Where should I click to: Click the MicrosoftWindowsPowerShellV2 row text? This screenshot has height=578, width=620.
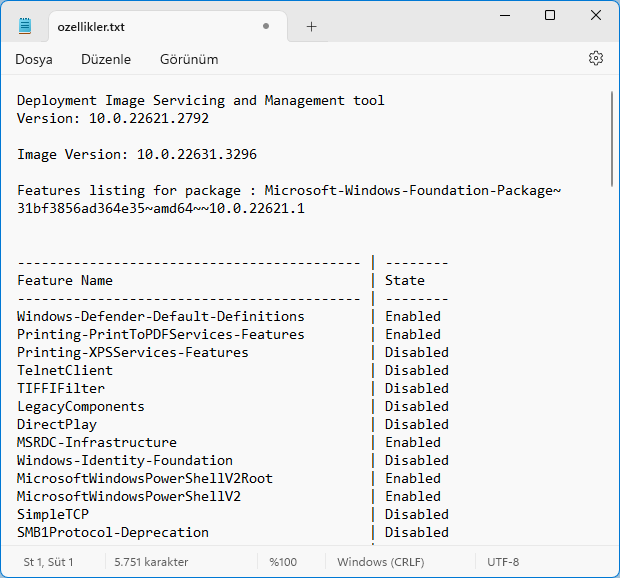click(x=129, y=496)
